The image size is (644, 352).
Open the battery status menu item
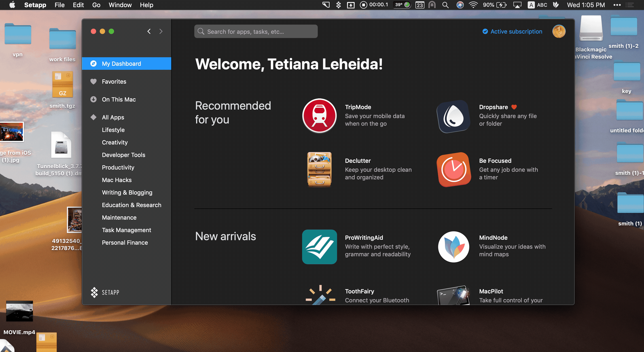click(x=494, y=5)
